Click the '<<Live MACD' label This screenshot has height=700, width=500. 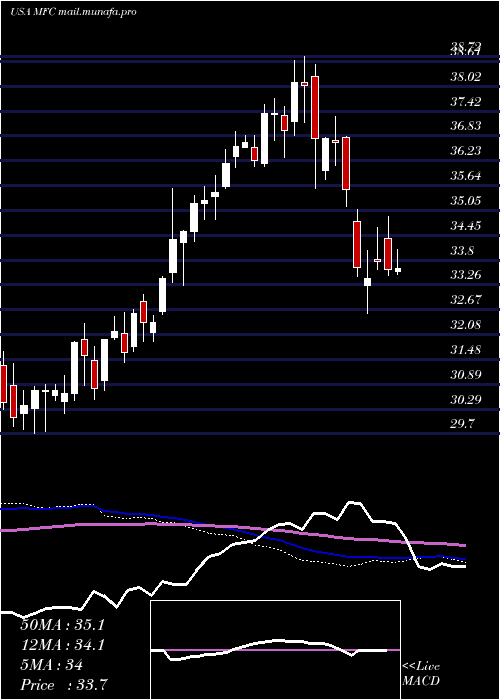click(421, 674)
